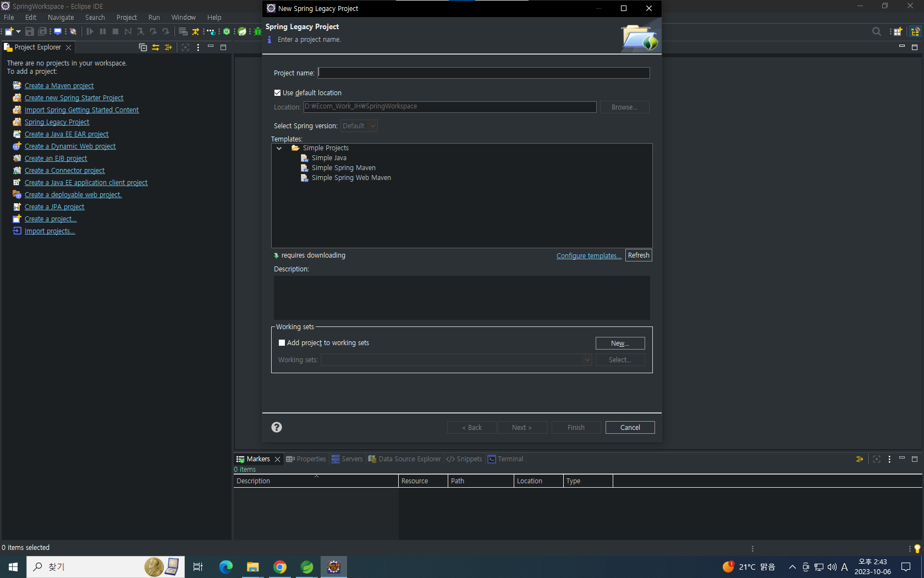Click the Save All toolbar icon
The height and width of the screenshot is (578, 924).
(42, 31)
